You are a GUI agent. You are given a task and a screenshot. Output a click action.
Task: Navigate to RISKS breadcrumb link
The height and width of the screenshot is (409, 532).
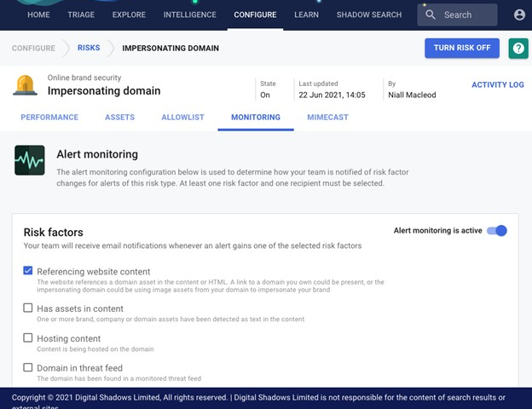click(x=89, y=48)
